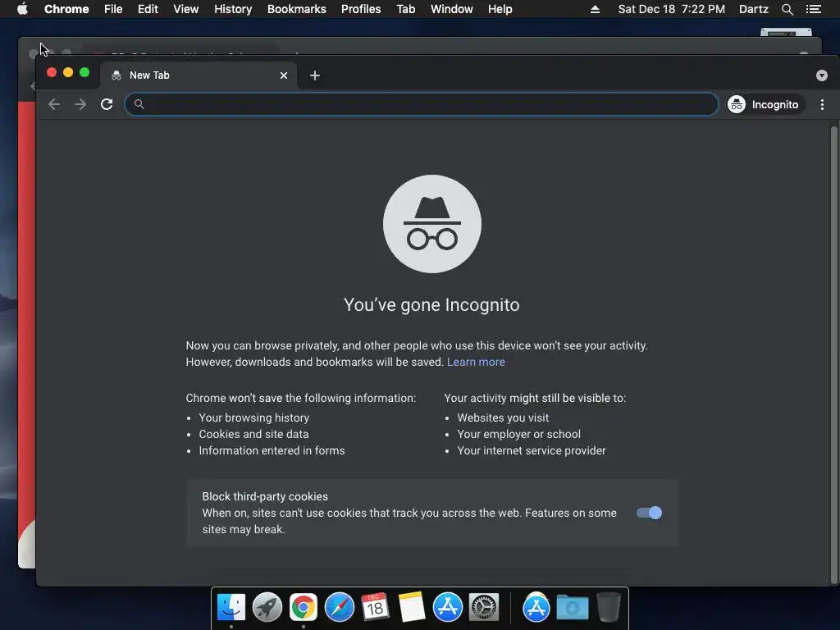840x630 pixels.
Task: Click the Dartz user name in menu bar
Action: 754,9
